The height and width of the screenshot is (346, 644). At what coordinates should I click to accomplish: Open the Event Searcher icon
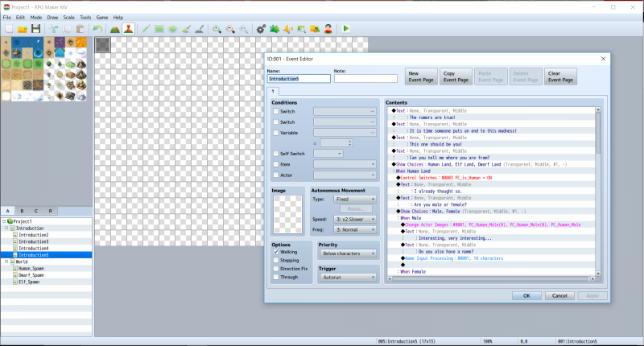pos(301,29)
